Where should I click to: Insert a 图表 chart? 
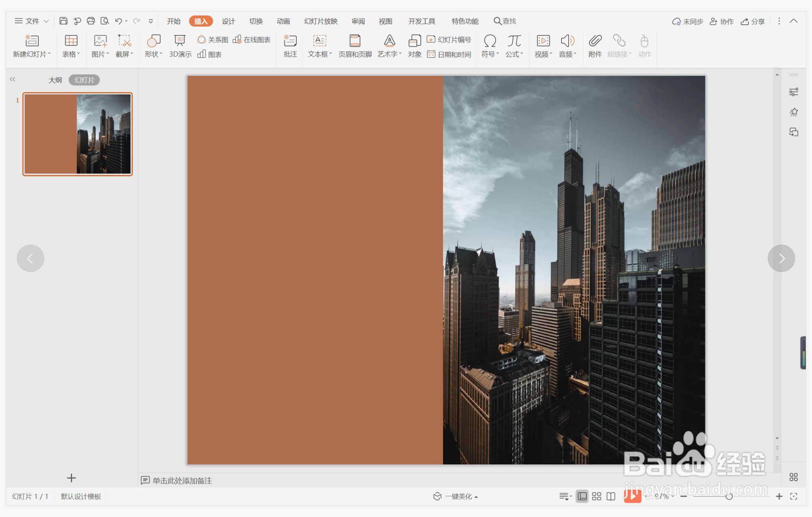[209, 54]
